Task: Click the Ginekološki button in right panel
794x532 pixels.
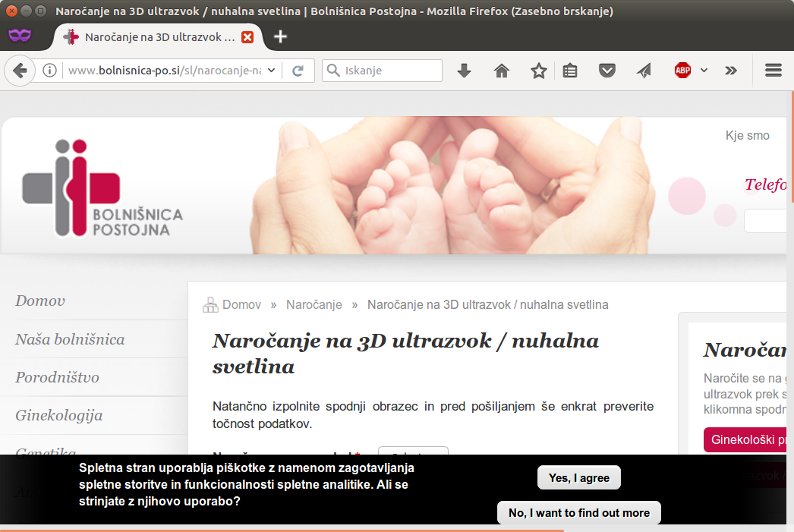Action: [745, 440]
